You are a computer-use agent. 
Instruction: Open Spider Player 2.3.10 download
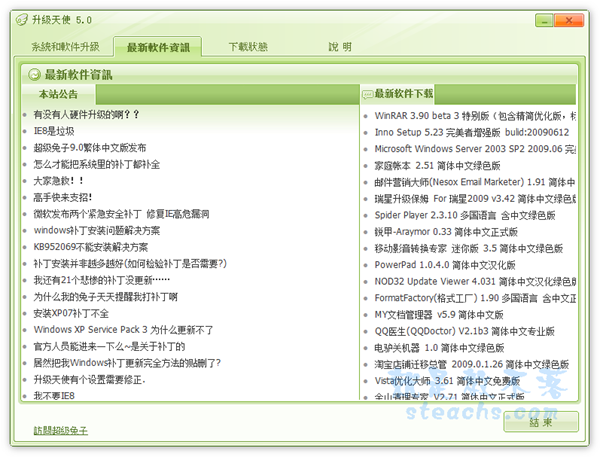pos(465,215)
